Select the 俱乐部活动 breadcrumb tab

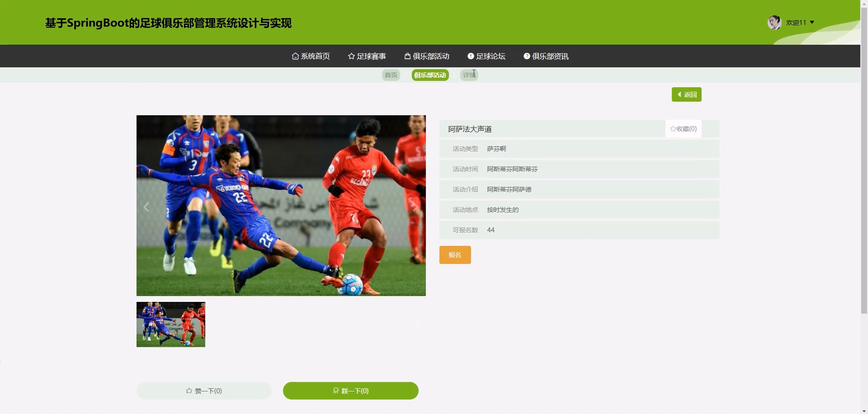[430, 75]
